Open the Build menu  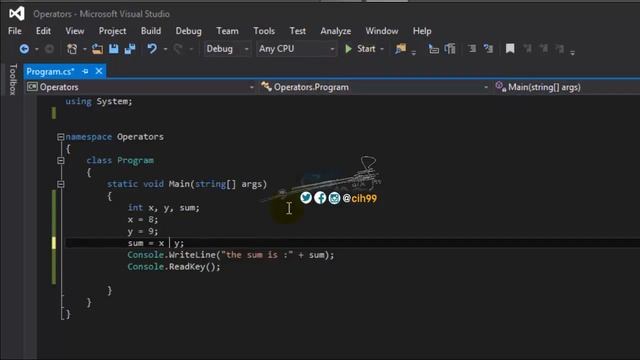coord(151,31)
